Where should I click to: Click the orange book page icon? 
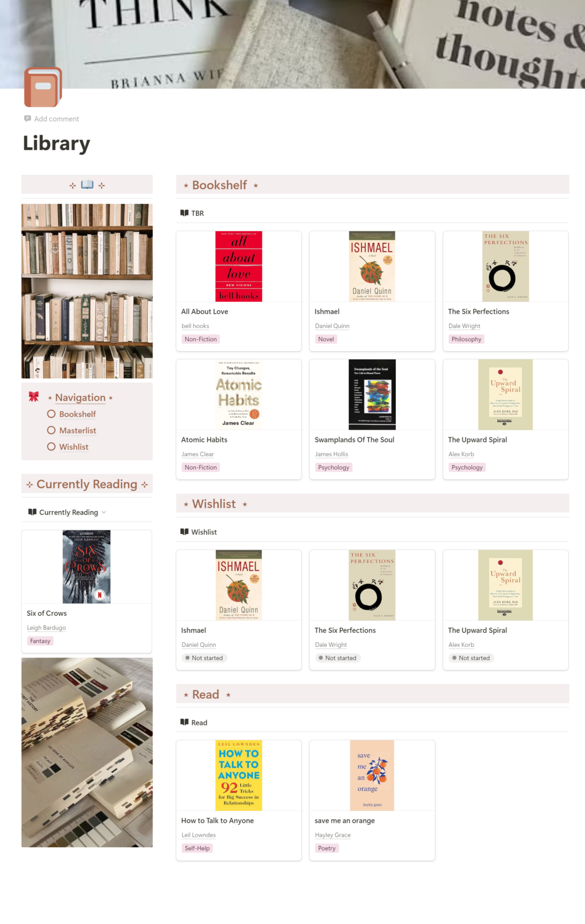pos(42,87)
